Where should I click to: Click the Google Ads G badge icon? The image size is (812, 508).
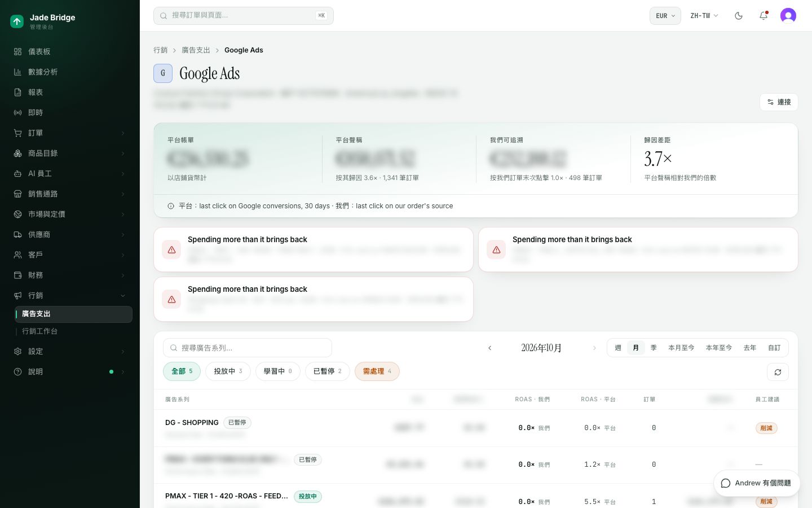[163, 73]
